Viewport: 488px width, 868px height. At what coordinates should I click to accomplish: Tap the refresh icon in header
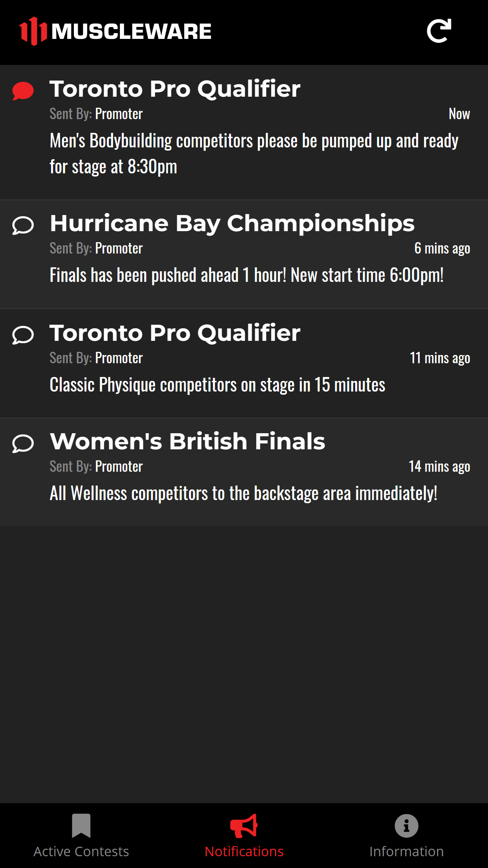(439, 31)
